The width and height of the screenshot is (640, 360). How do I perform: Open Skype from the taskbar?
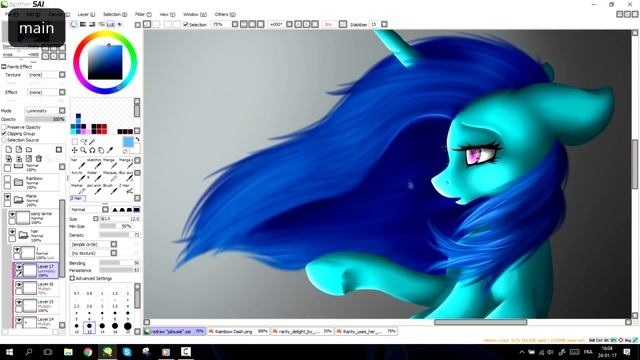(x=127, y=351)
